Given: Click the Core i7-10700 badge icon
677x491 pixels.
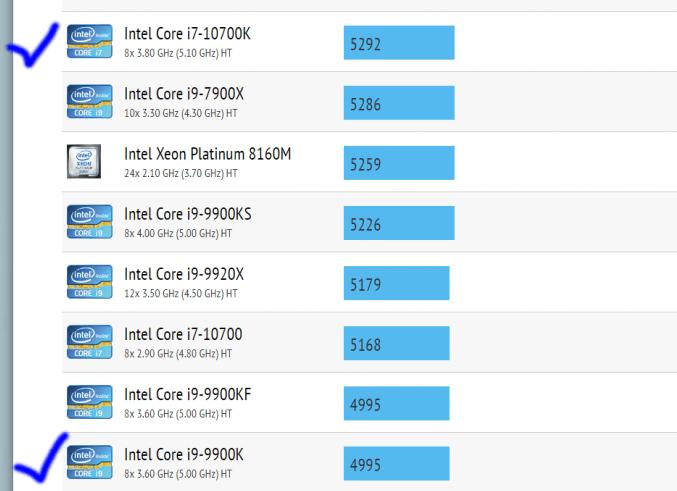Looking at the screenshot, I should [84, 341].
